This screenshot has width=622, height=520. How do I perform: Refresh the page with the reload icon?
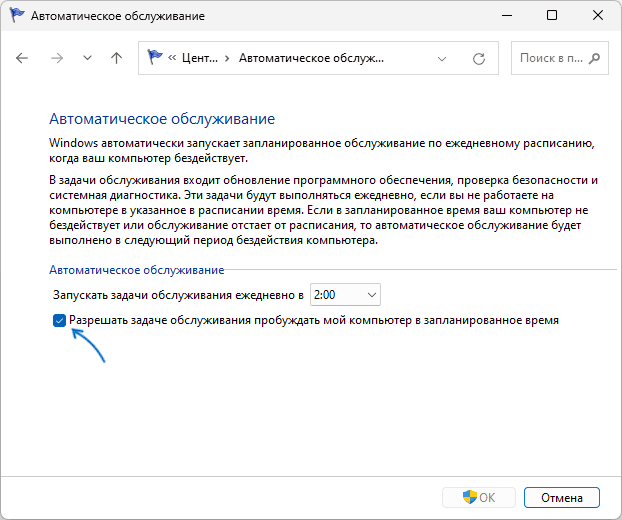click(479, 59)
